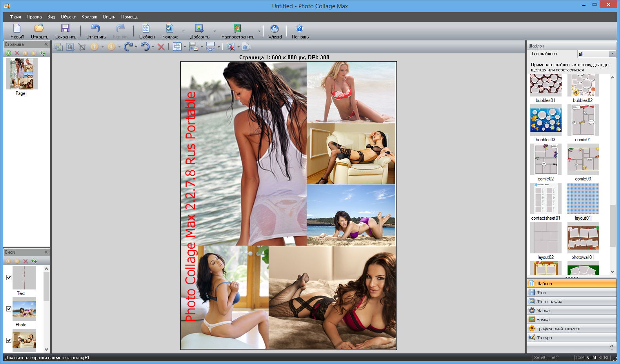
Task: Select the bubbles01 template thumbnail
Action: pos(545,85)
